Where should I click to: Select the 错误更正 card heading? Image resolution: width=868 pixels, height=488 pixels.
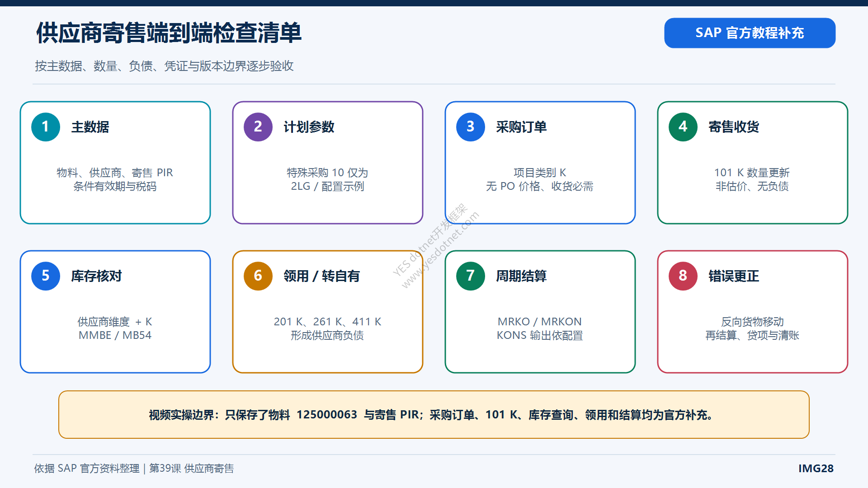[734, 276]
